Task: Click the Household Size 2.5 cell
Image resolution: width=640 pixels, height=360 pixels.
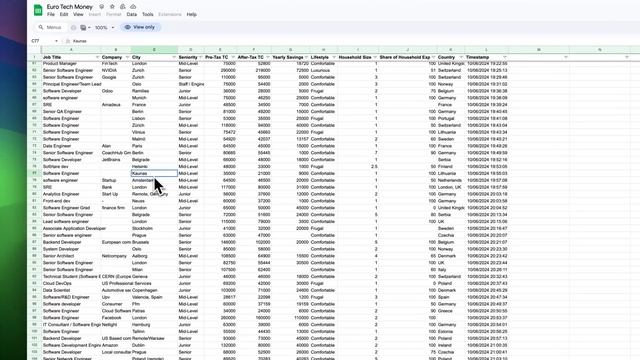Action: pyautogui.click(x=358, y=167)
